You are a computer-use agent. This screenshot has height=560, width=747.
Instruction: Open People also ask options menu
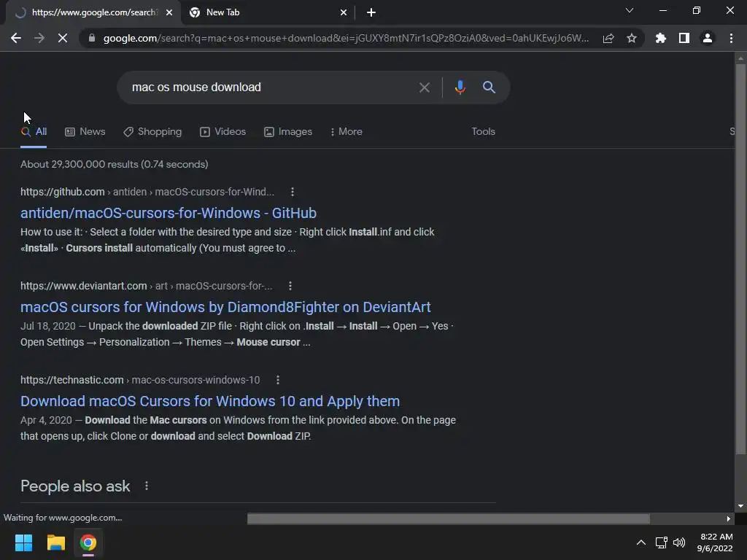coord(146,486)
